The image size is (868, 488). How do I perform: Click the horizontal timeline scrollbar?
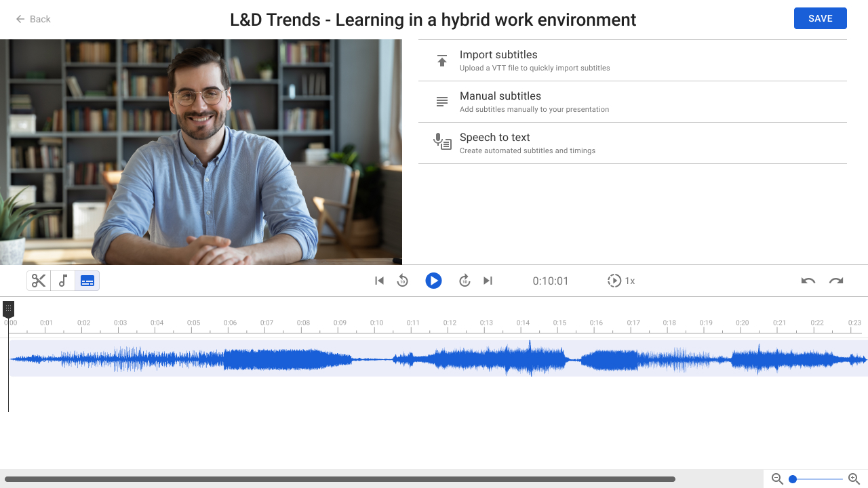pyautogui.click(x=340, y=479)
